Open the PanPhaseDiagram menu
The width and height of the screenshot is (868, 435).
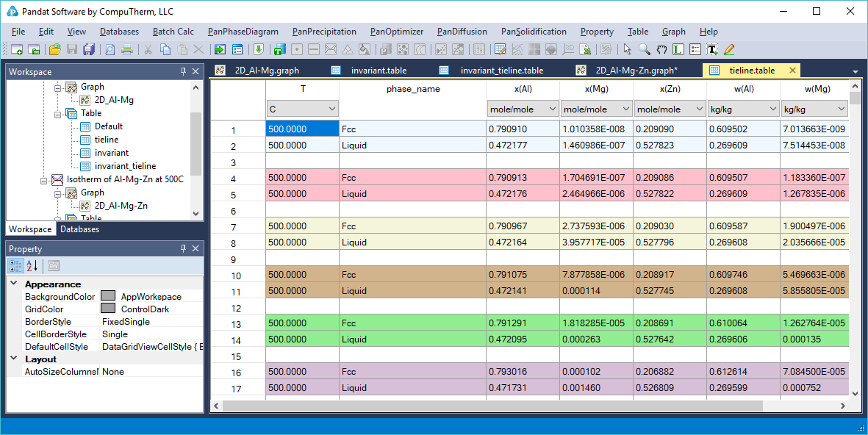pos(243,32)
